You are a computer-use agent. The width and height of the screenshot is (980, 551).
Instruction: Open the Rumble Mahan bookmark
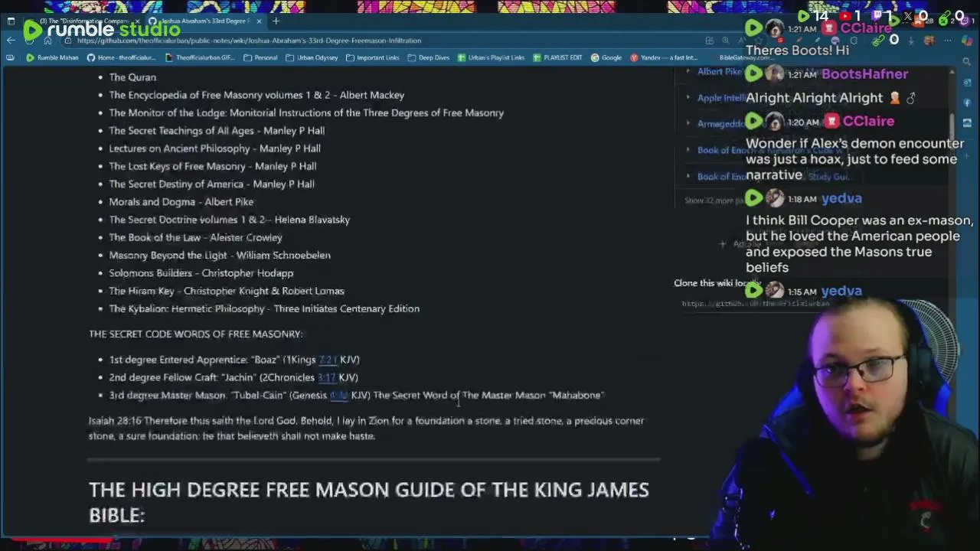52,57
